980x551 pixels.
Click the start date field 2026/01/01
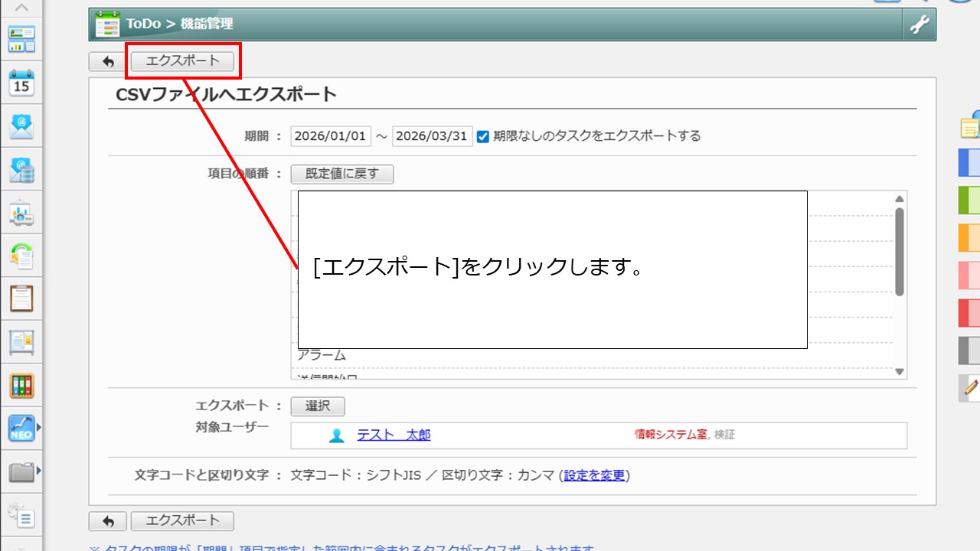tap(331, 136)
